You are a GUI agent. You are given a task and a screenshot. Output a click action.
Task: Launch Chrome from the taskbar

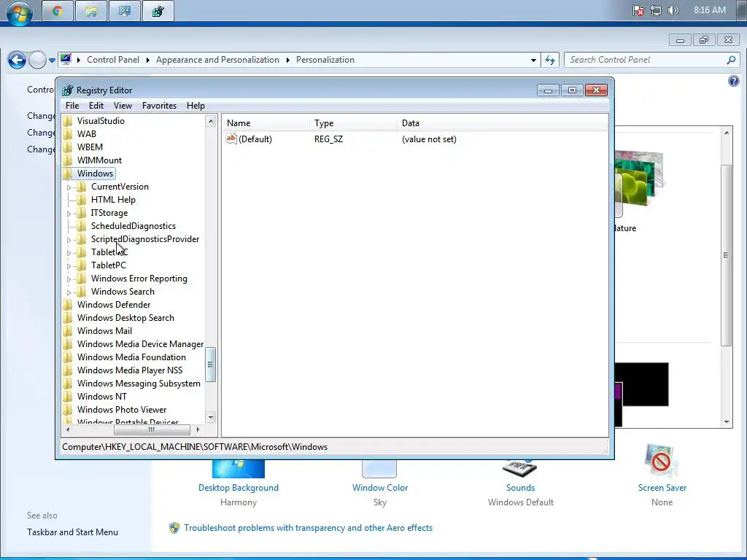(x=58, y=11)
